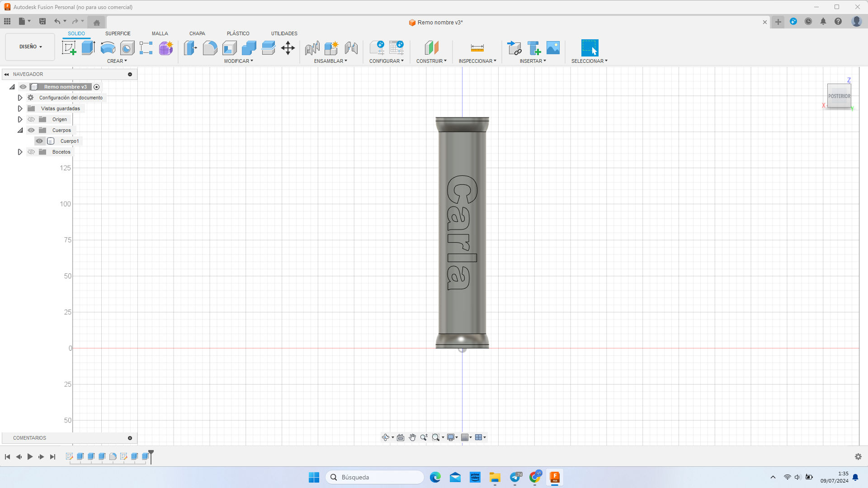Jump to the timeline beginning

click(x=7, y=457)
